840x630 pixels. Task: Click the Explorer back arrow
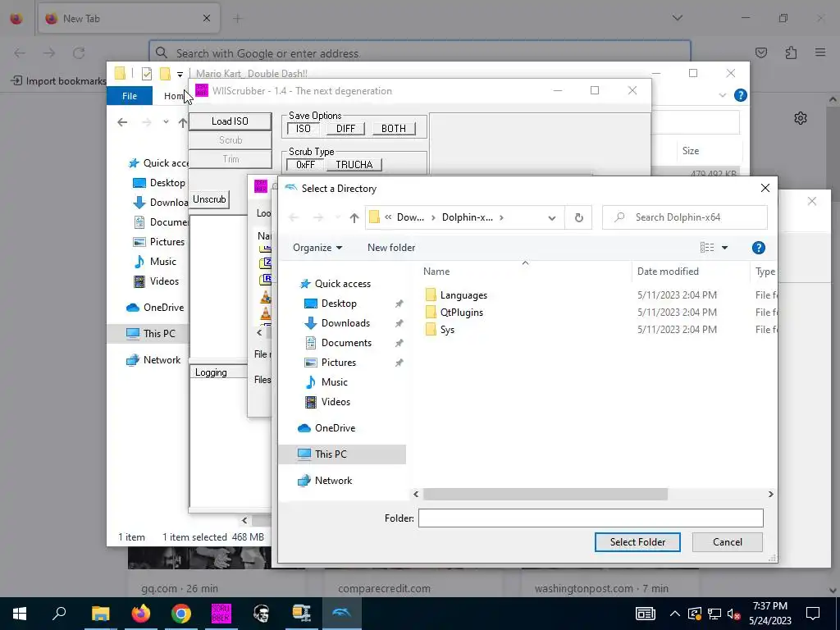122,123
